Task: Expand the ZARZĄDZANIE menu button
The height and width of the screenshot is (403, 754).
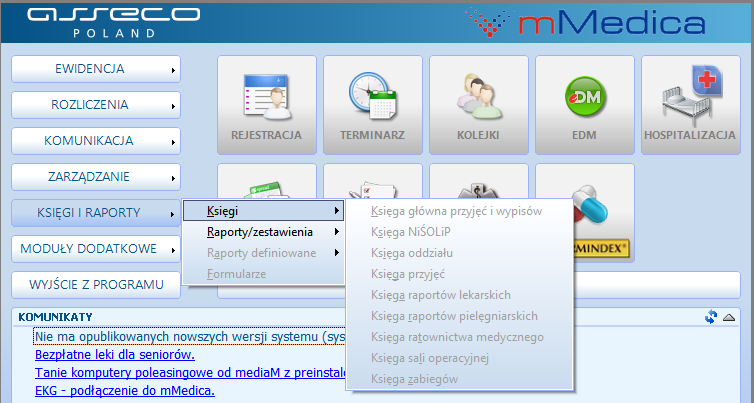Action: click(x=96, y=177)
